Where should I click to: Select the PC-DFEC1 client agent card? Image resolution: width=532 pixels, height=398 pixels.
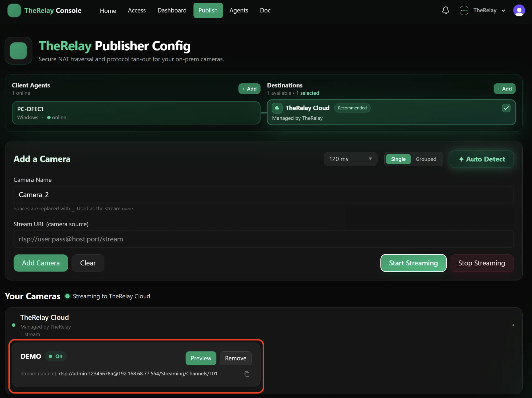(136, 113)
